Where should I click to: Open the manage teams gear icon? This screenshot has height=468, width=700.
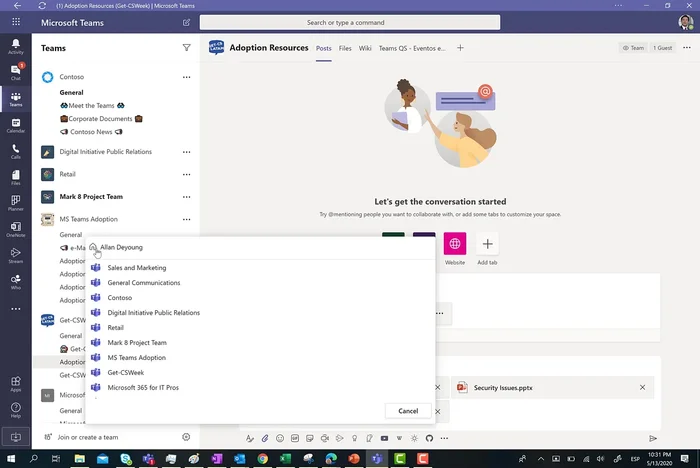tap(186, 437)
